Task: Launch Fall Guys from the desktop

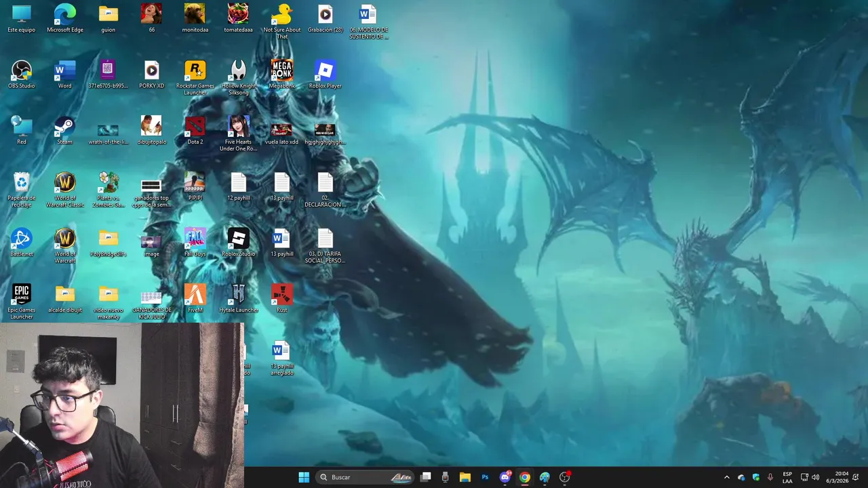Action: tap(195, 243)
